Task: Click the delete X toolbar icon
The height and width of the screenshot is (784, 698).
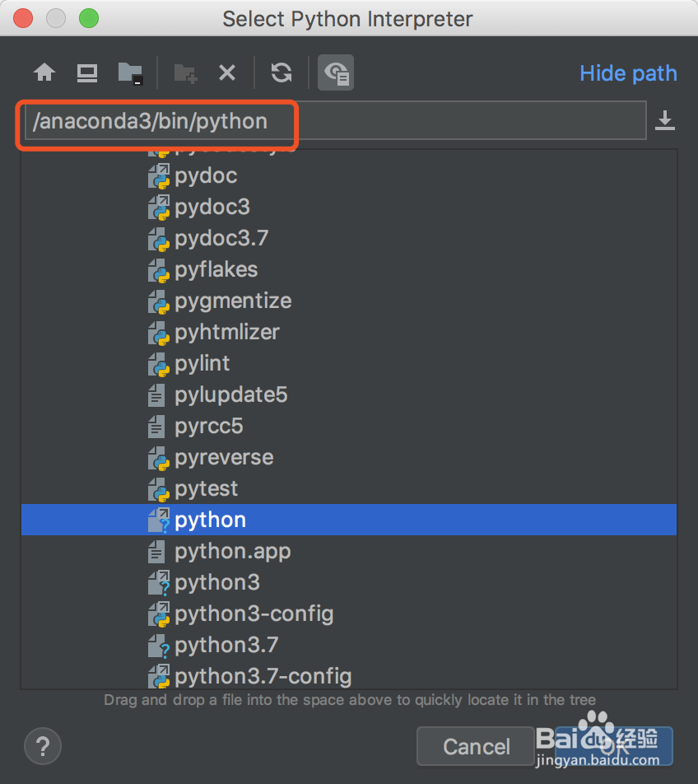Action: 227,73
